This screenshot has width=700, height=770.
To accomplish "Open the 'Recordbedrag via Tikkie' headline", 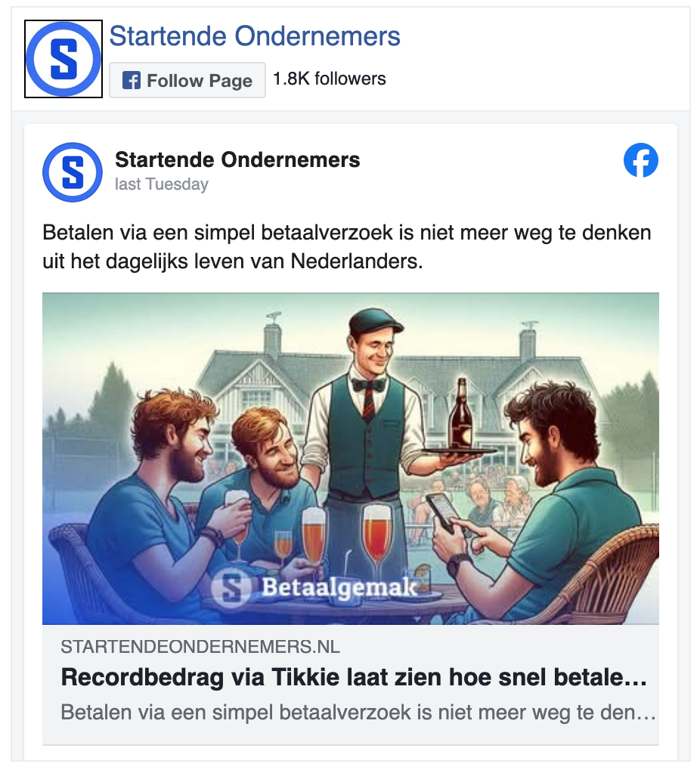I will point(354,677).
